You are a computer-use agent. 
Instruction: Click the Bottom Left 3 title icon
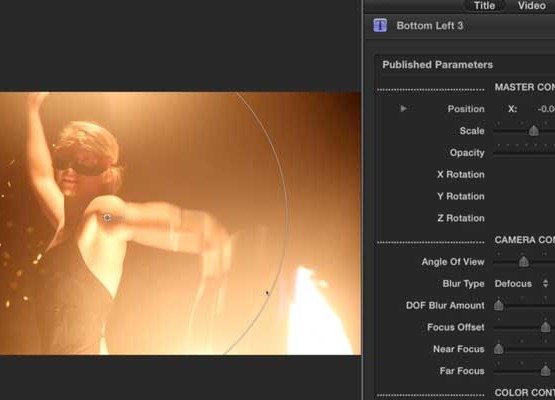[380, 25]
